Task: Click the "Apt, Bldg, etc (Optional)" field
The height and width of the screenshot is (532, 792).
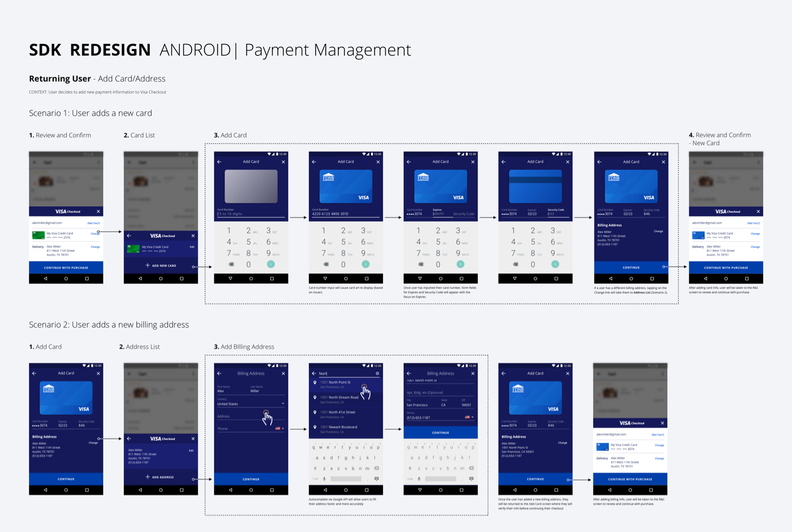Action: (439, 392)
